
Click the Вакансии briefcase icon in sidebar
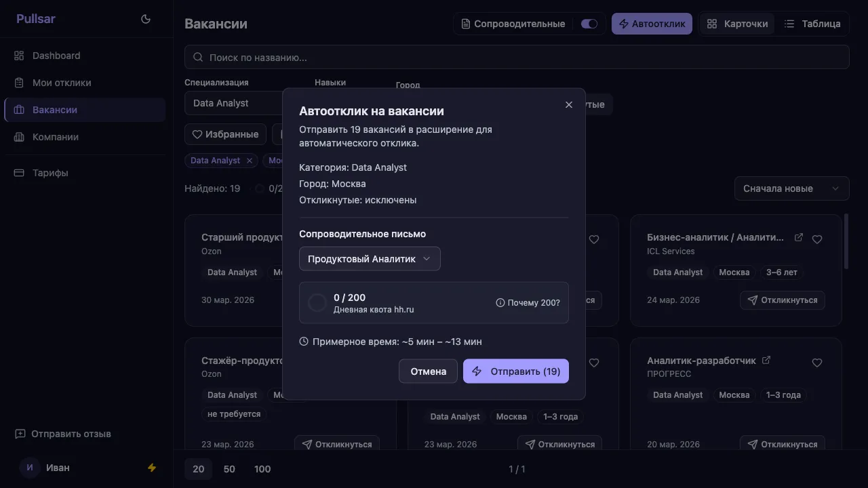[19, 109]
